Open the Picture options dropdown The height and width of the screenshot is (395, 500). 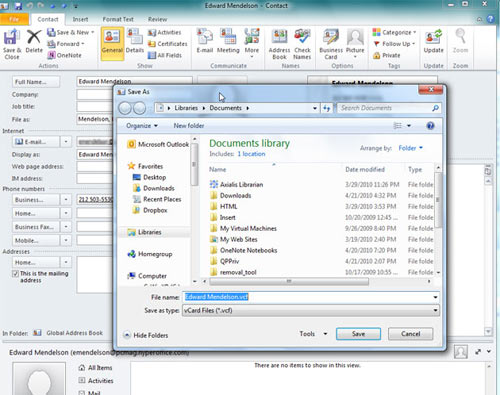(355, 57)
